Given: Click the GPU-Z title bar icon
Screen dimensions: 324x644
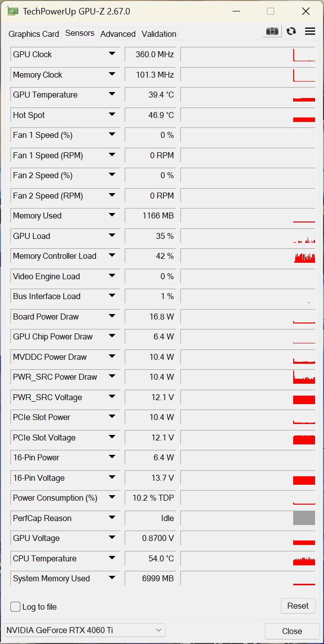Looking at the screenshot, I should tap(13, 11).
